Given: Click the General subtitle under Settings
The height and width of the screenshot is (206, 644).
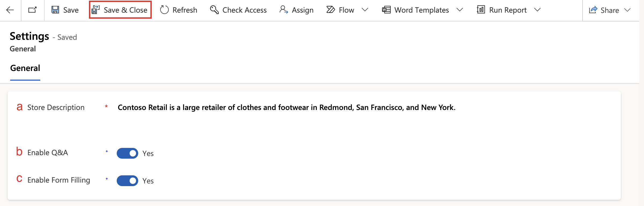Looking at the screenshot, I should (23, 49).
